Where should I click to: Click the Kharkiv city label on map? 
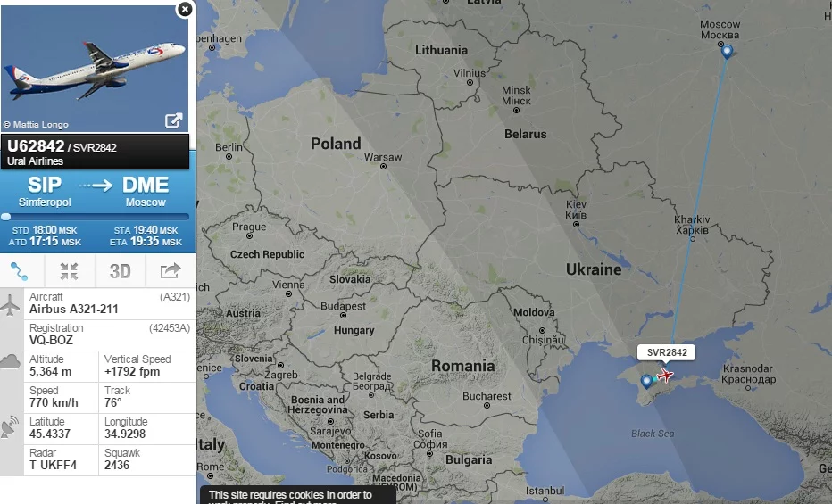(692, 225)
